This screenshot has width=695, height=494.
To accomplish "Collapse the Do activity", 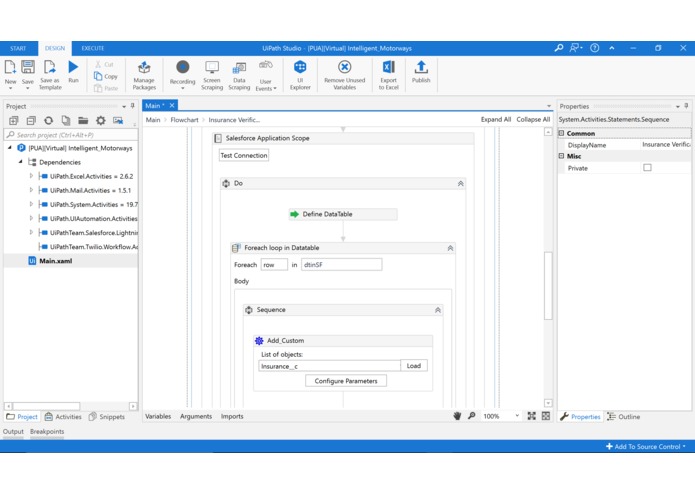I will 461,183.
